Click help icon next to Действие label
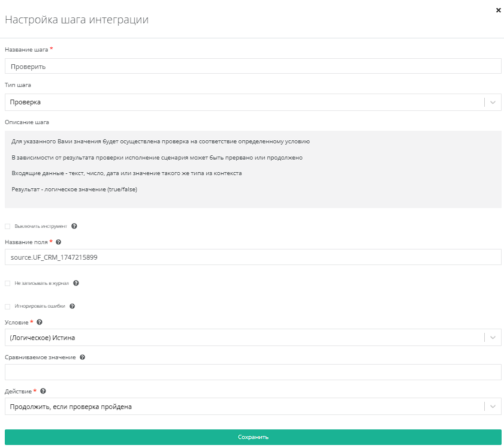This screenshot has width=504, height=448. [43, 392]
